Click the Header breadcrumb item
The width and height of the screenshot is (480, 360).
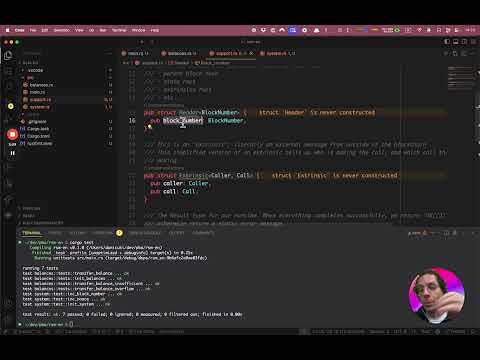click(x=179, y=63)
